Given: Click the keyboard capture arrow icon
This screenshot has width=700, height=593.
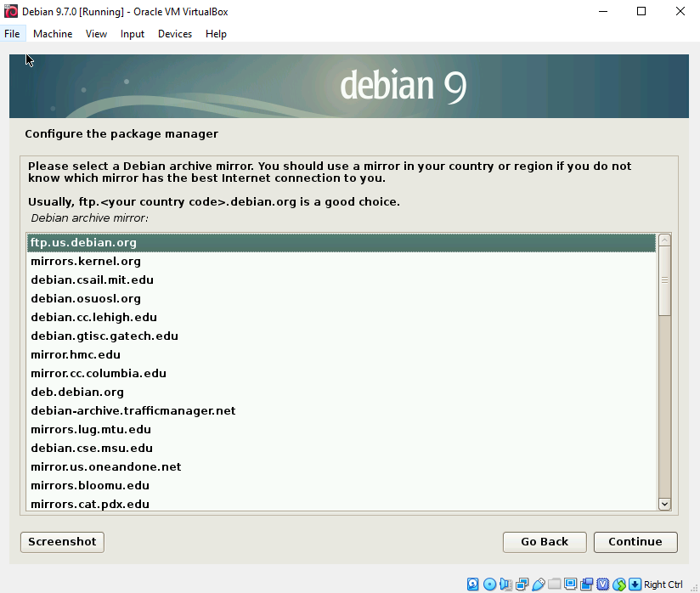Looking at the screenshot, I should pyautogui.click(x=635, y=584).
